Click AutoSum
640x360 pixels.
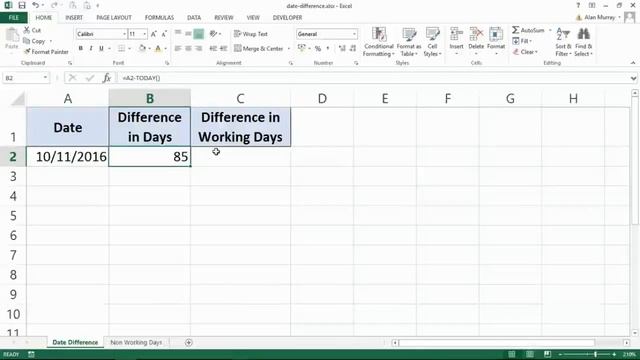[x=528, y=30]
